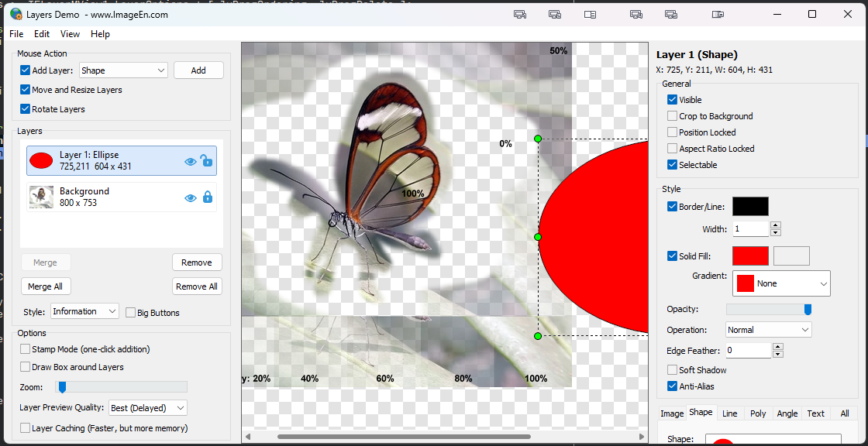Click the monitor 1 icon in title bar
The height and width of the screenshot is (446, 868).
[x=520, y=15]
